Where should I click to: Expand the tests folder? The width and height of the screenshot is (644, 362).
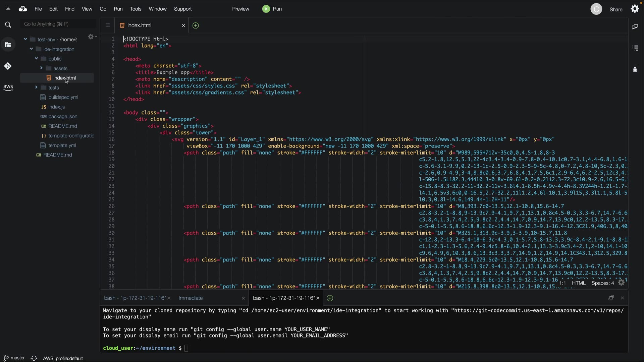(36, 87)
